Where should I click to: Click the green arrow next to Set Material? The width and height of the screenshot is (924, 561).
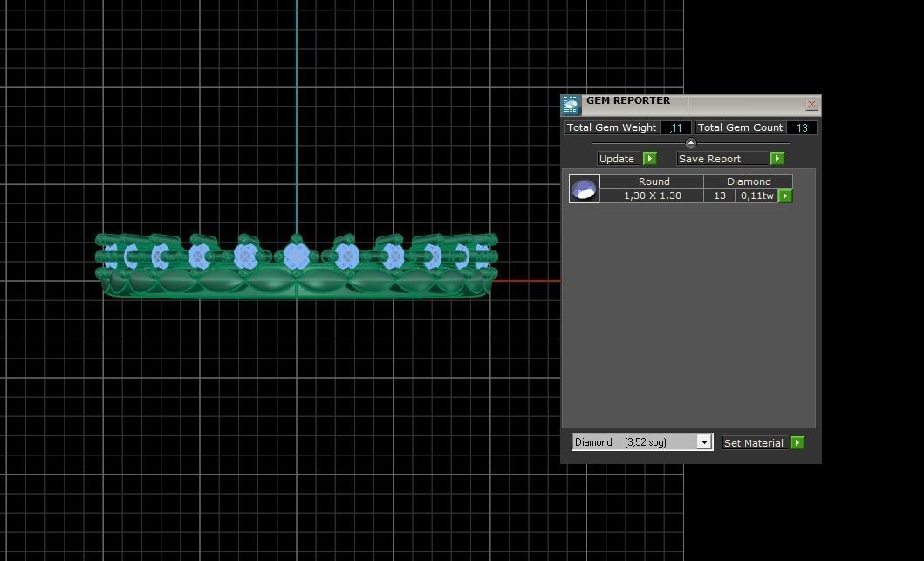(797, 443)
